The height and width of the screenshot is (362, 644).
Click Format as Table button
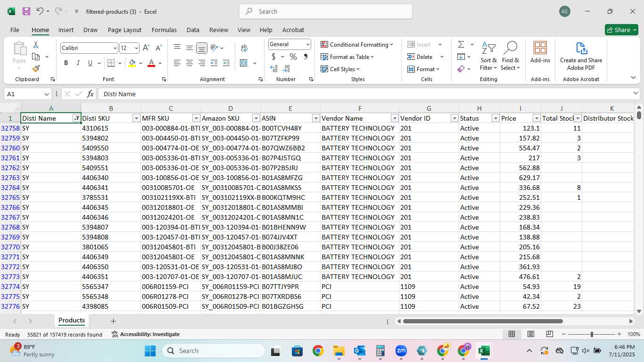pos(347,57)
